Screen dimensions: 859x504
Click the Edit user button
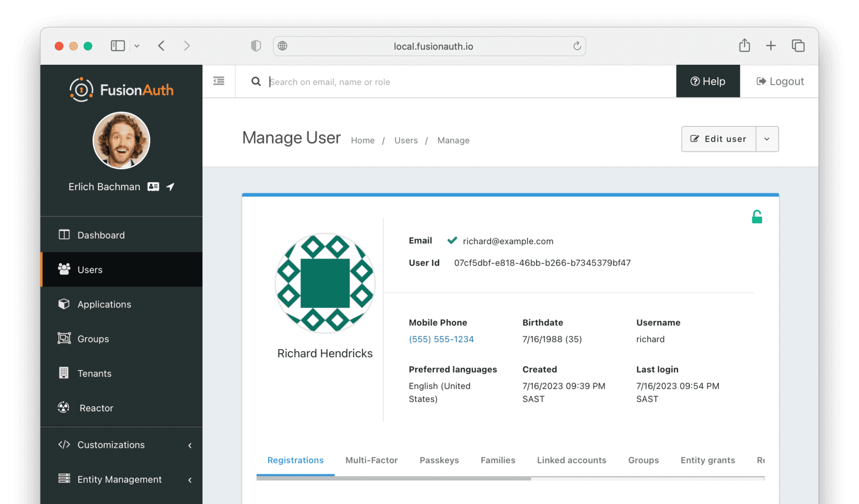tap(718, 139)
